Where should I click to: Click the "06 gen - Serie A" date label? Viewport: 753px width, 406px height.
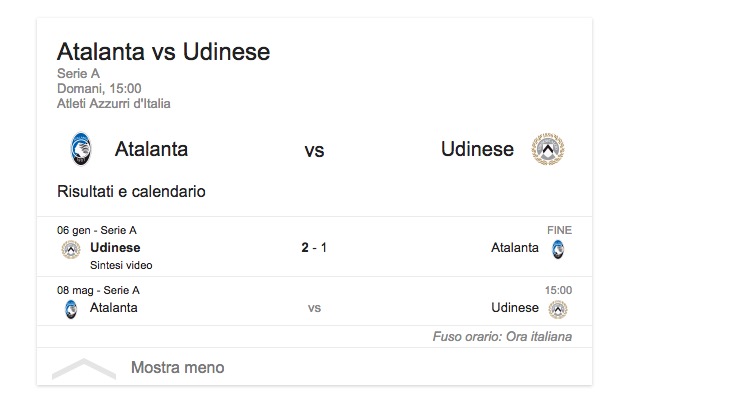pos(97,230)
